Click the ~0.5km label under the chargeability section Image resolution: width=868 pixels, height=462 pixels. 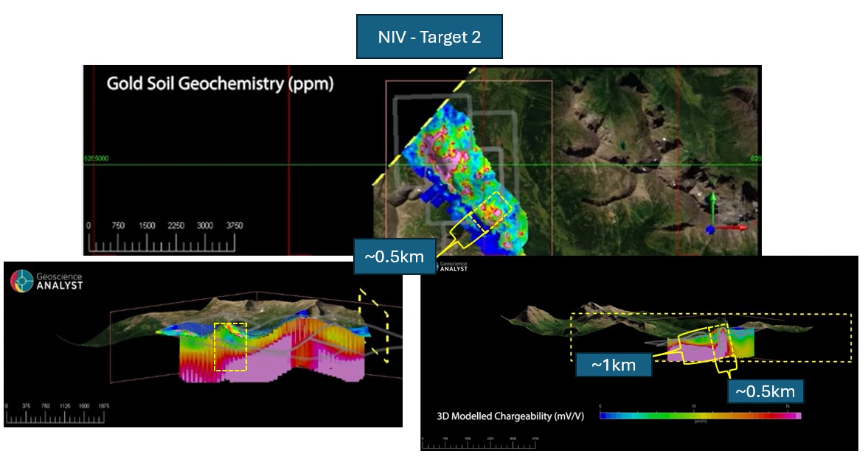[x=765, y=392]
